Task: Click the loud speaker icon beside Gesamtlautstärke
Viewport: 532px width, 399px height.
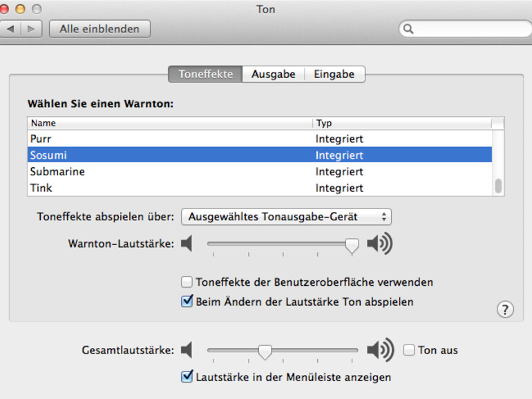Action: 380,350
